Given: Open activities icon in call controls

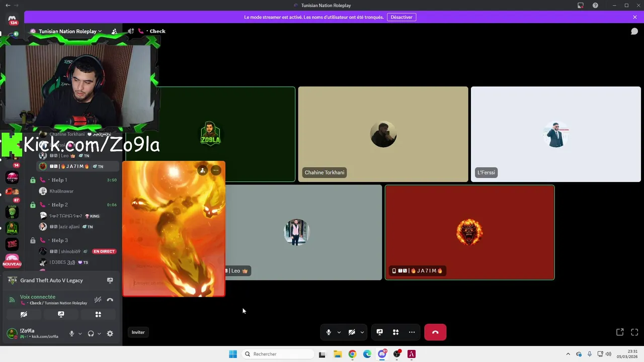Looking at the screenshot, I should [396, 332].
